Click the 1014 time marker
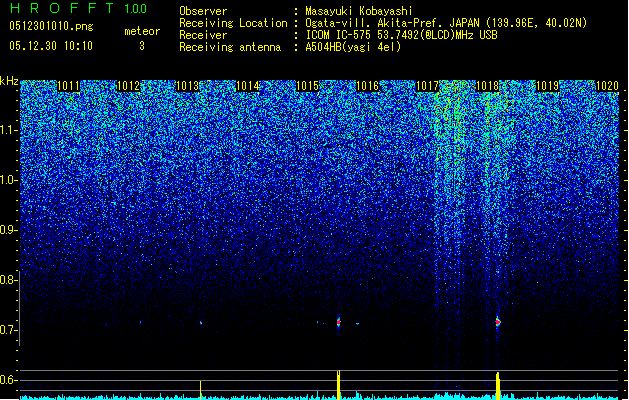The image size is (629, 400). [x=248, y=86]
